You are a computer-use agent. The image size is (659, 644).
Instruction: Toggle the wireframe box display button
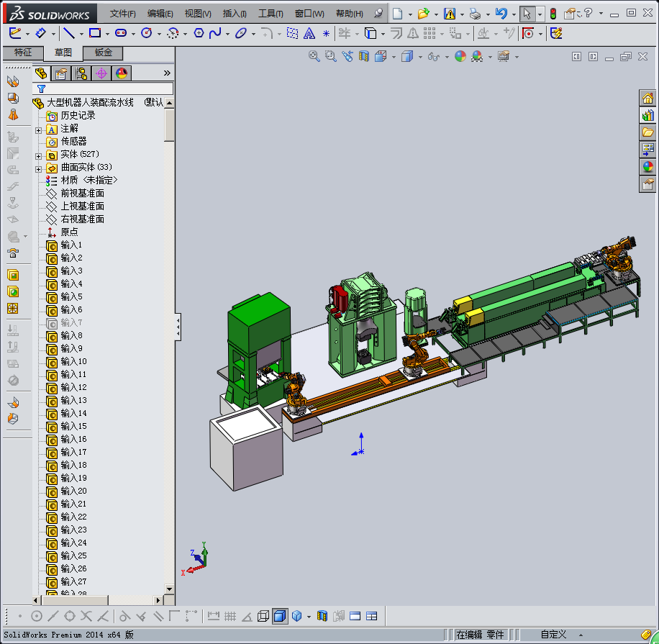point(263,616)
